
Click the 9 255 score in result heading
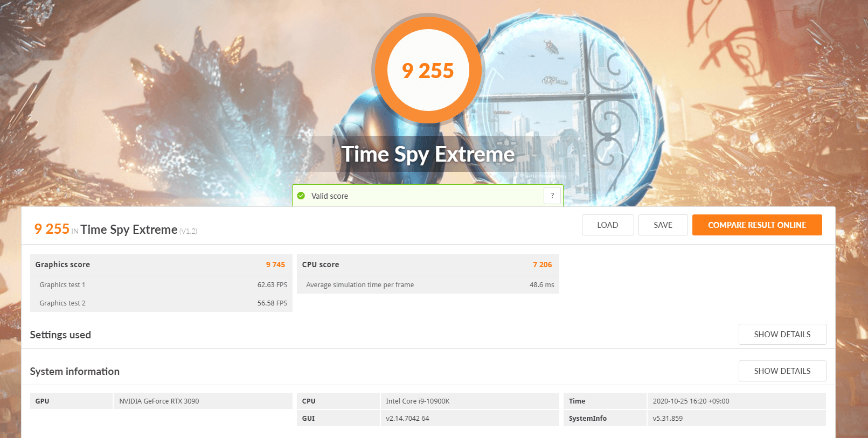tap(52, 229)
